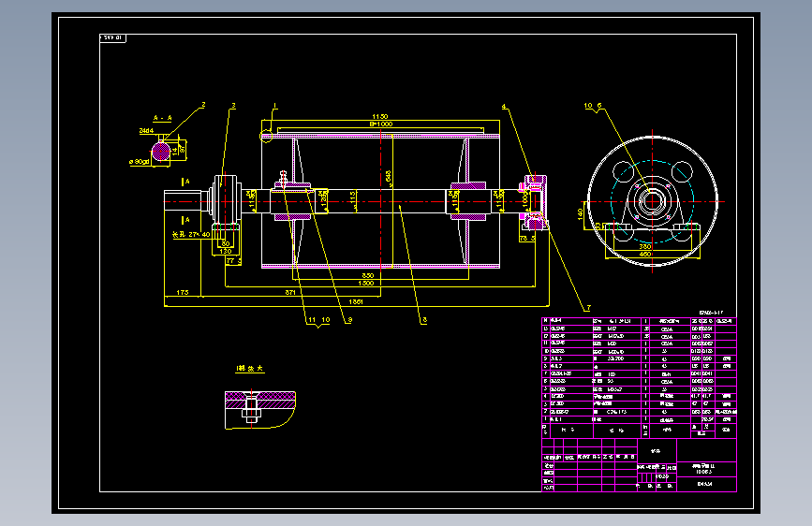Viewport: 812px width, 526px height.
Task: Click the hatched shaft circle in section A-A
Action: coord(161,152)
